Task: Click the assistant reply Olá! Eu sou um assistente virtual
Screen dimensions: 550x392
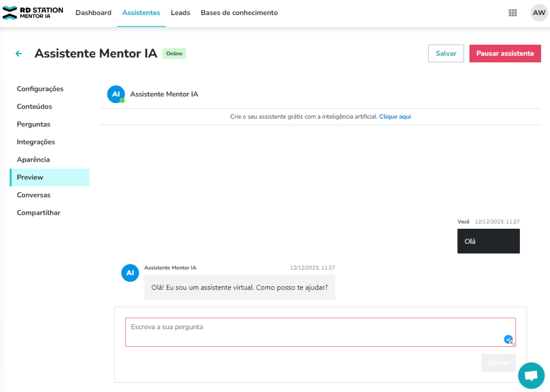Action: (240, 287)
